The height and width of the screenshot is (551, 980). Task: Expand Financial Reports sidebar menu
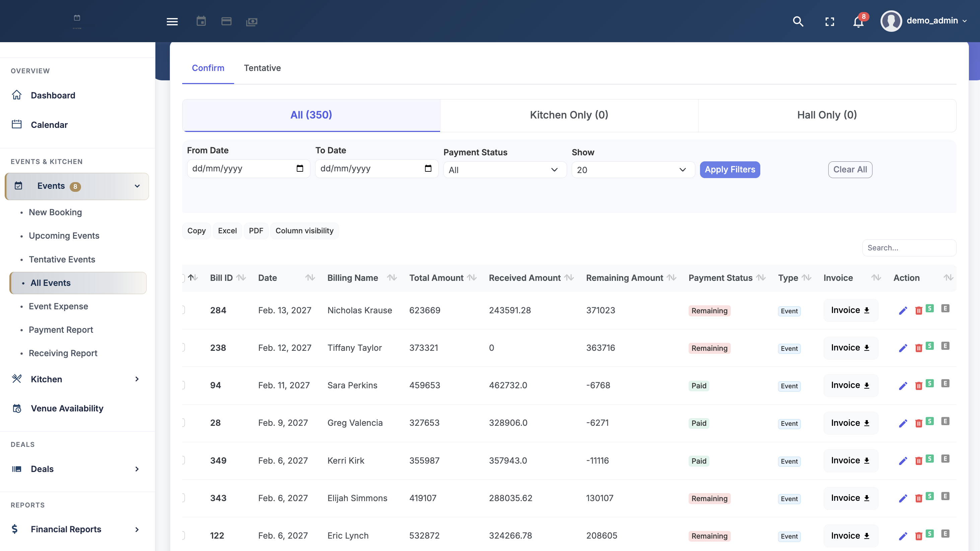pos(76,529)
